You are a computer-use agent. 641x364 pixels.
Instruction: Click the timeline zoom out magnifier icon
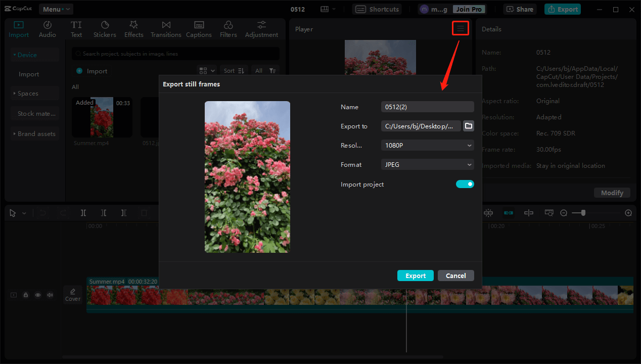564,213
